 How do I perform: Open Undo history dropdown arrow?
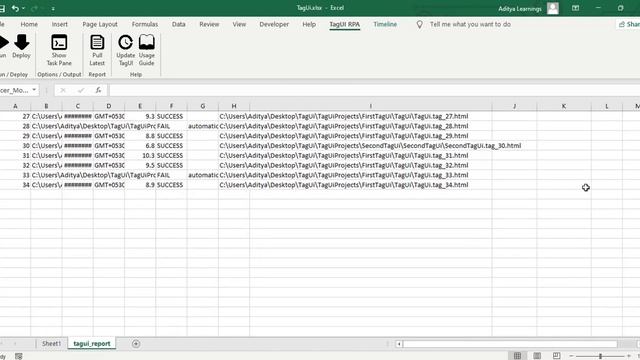point(23,8)
